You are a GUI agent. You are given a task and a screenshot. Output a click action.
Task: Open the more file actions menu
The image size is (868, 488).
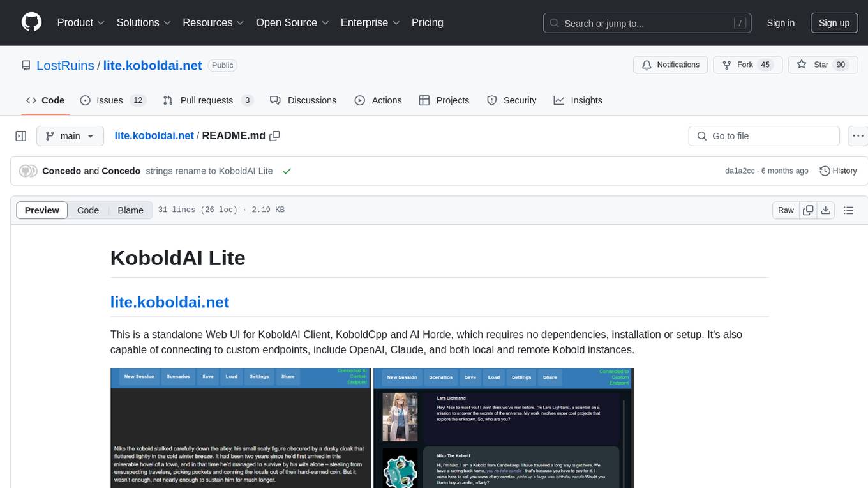[858, 136]
